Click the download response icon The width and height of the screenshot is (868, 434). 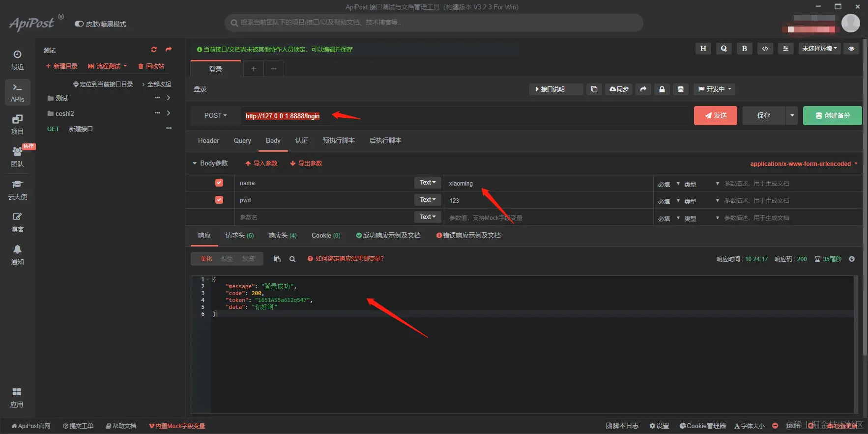(x=852, y=259)
